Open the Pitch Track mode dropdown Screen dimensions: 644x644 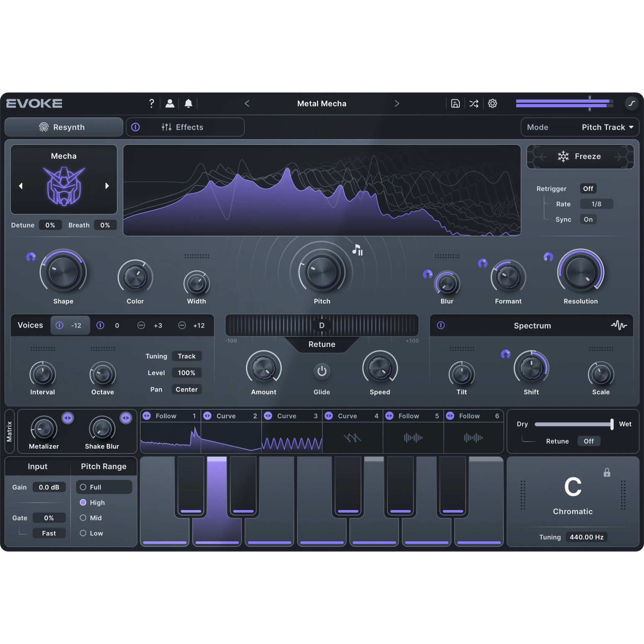click(x=607, y=127)
